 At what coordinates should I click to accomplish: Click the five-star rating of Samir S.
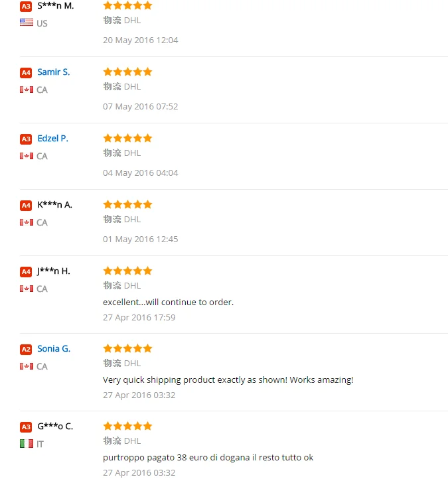pyautogui.click(x=127, y=72)
